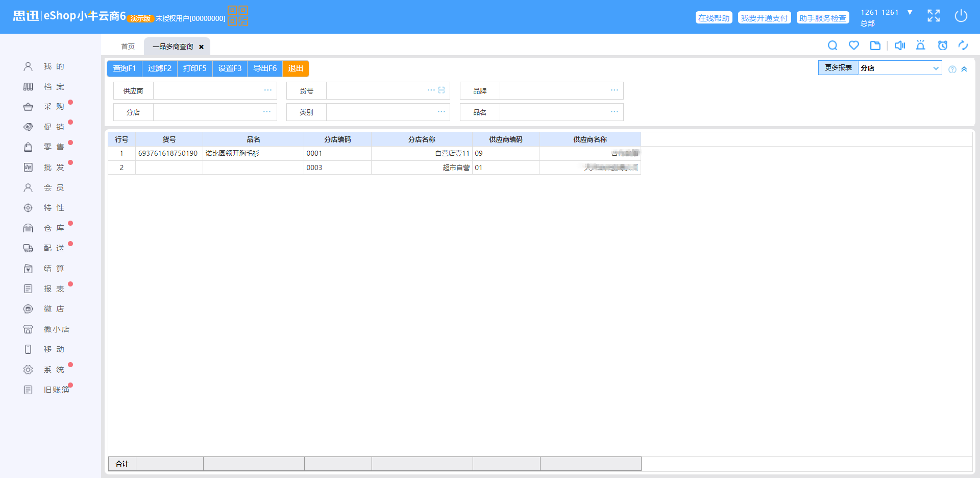Click the refresh icon at top right
This screenshot has height=478, width=980.
tap(963, 45)
